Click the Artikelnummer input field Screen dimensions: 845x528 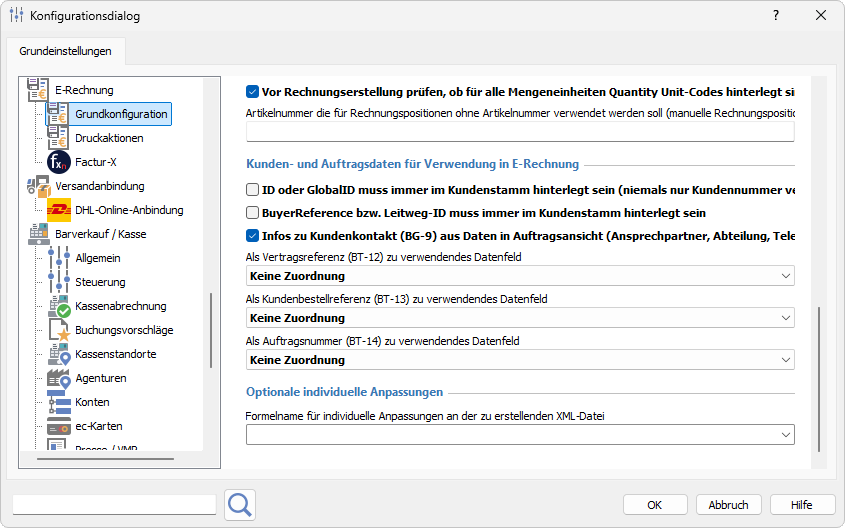[x=520, y=132]
